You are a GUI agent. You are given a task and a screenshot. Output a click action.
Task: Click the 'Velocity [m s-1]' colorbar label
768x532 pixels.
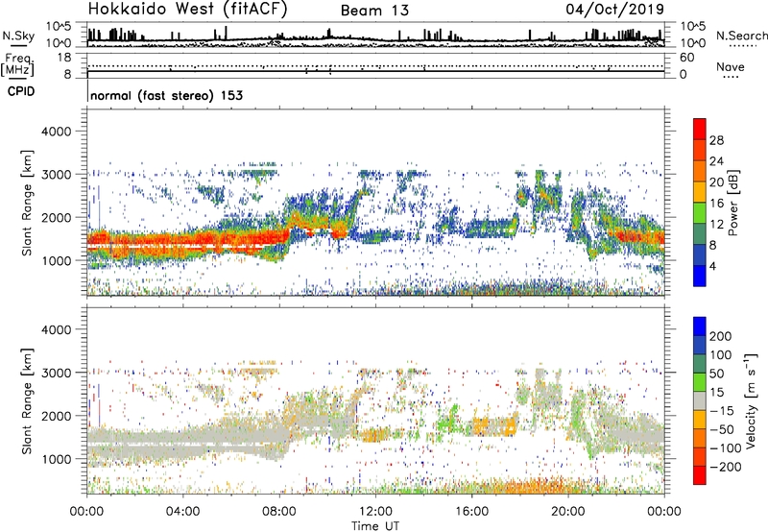pos(751,400)
